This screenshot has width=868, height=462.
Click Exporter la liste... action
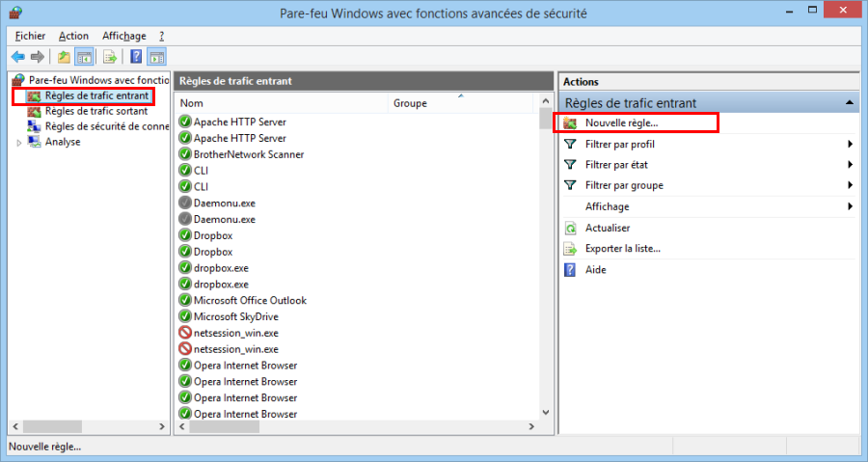(623, 249)
